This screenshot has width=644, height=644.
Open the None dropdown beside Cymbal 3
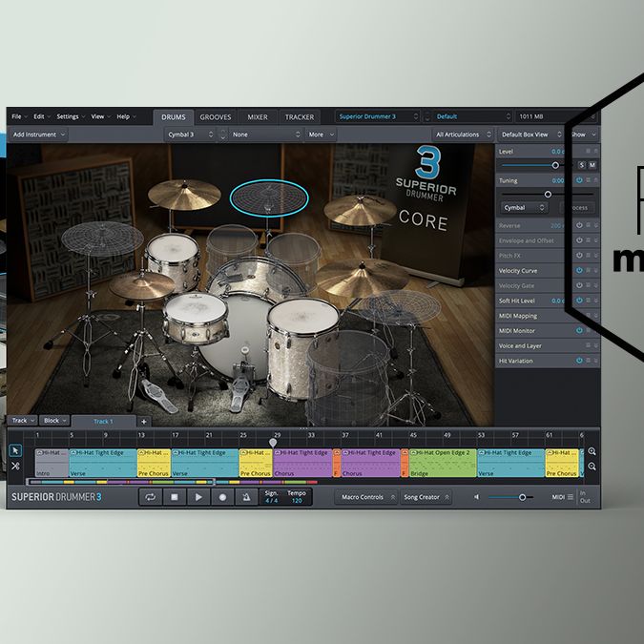pos(266,135)
